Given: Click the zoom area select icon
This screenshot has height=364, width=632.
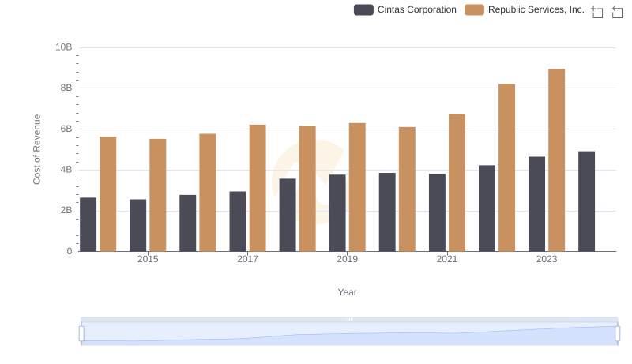Looking at the screenshot, I should pyautogui.click(x=597, y=12).
